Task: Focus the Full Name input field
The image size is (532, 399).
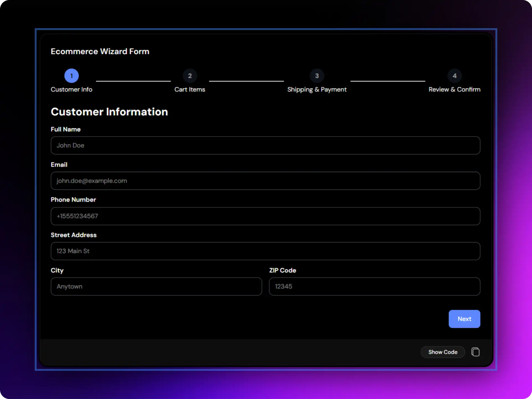Action: tap(265, 145)
